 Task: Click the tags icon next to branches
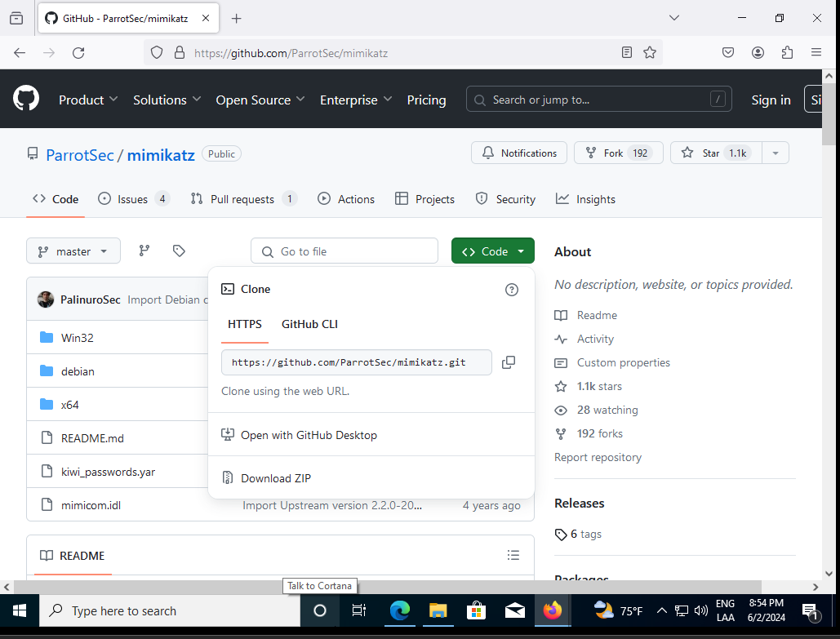179,251
